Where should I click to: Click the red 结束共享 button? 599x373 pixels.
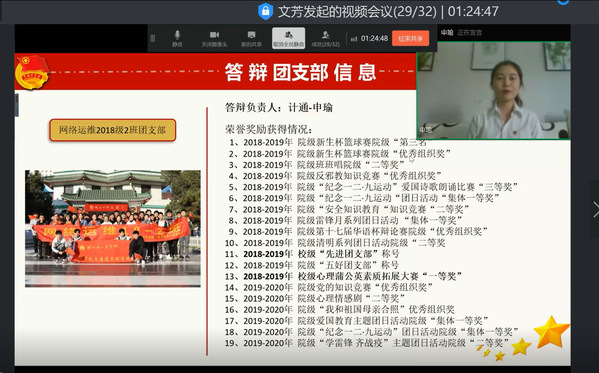point(410,38)
